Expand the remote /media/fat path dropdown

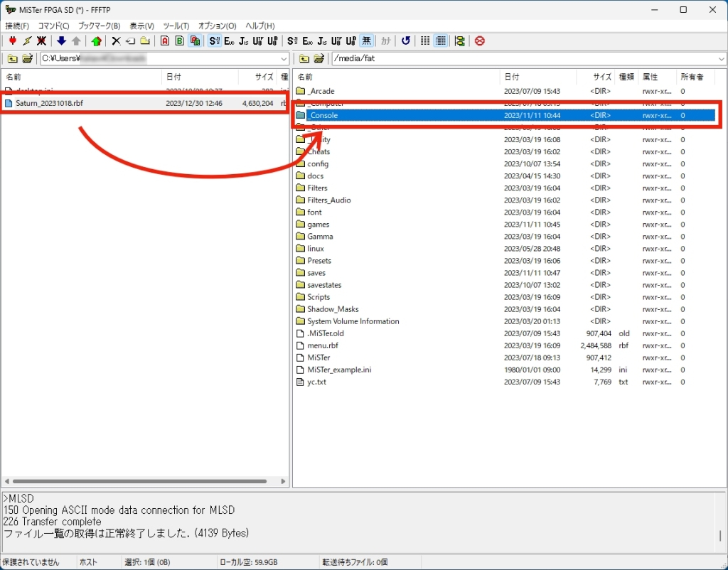pos(719,58)
